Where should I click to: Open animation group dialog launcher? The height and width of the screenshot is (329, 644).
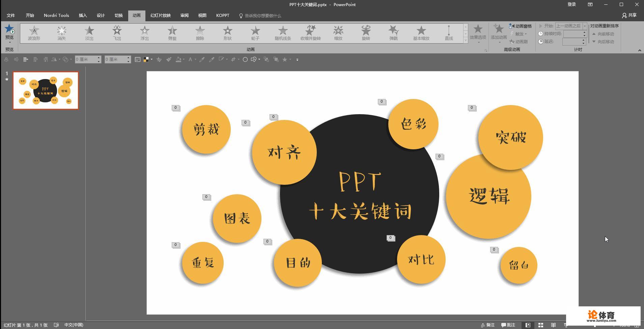486,50
